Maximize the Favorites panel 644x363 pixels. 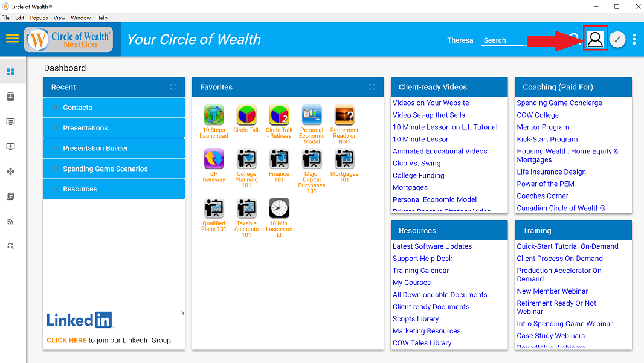(372, 87)
